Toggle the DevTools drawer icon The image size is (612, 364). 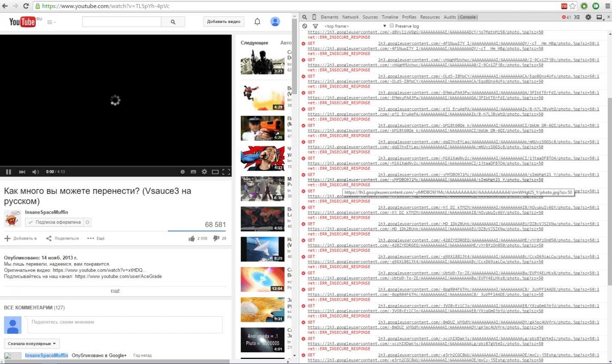(x=577, y=17)
